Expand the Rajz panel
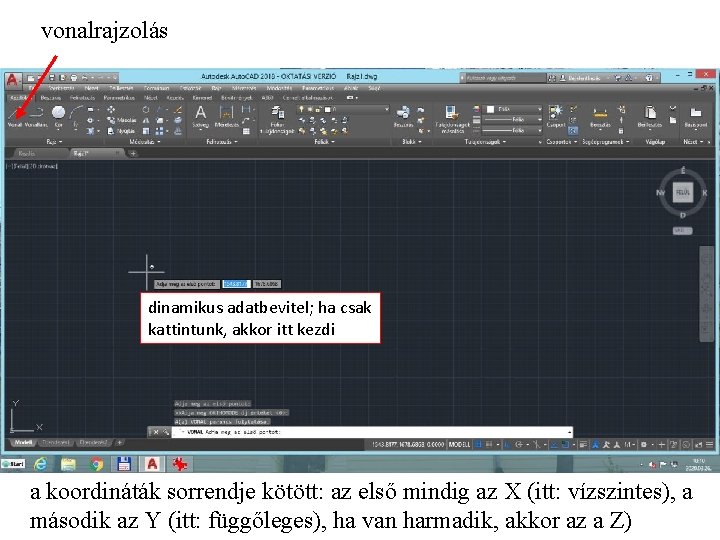720x540 pixels. (x=54, y=142)
